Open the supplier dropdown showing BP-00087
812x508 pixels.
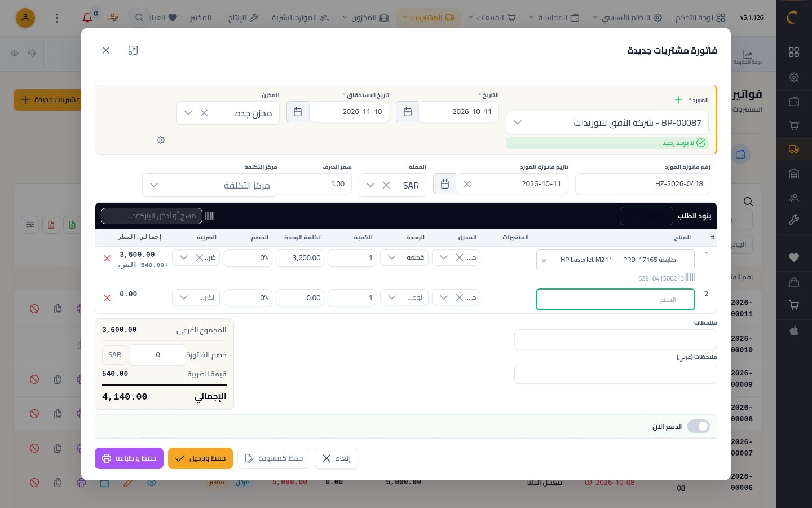pos(607,122)
